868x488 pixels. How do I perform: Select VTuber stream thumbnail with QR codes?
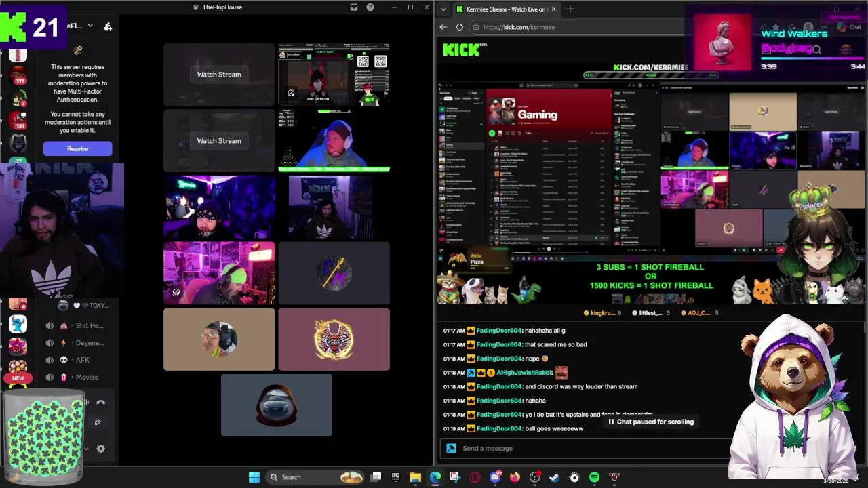[334, 75]
